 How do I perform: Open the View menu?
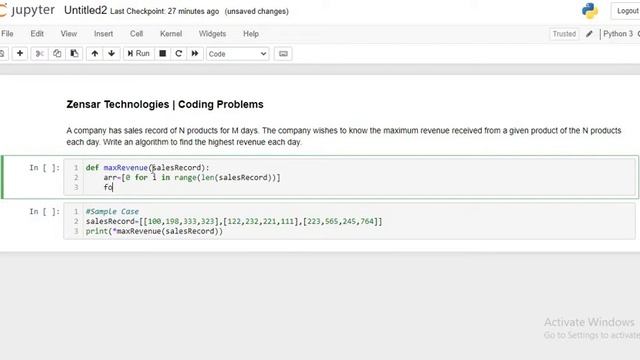[69, 34]
